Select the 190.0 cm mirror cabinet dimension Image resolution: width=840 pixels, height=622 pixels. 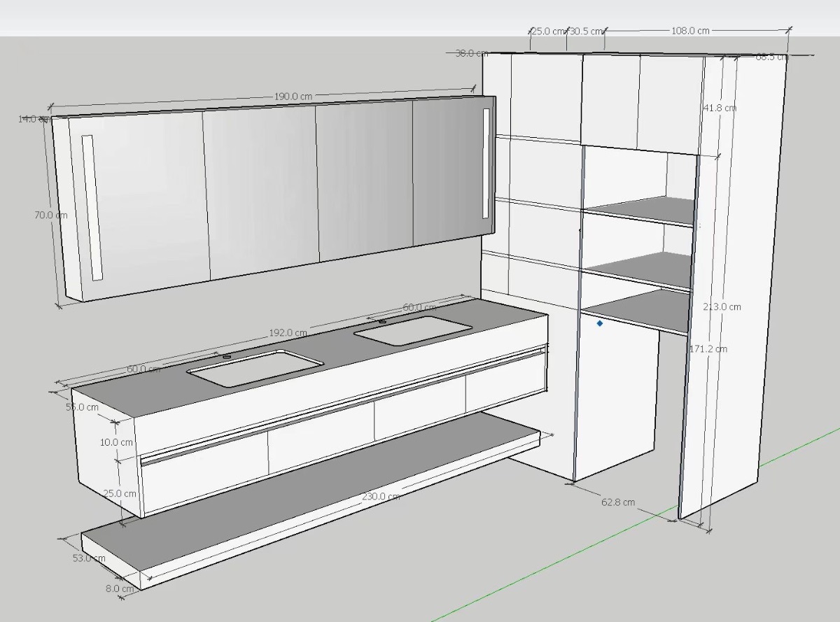(293, 97)
